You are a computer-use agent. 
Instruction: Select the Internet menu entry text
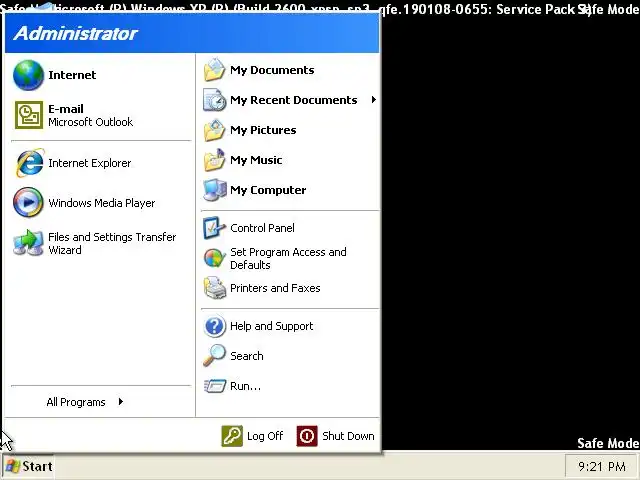72,75
